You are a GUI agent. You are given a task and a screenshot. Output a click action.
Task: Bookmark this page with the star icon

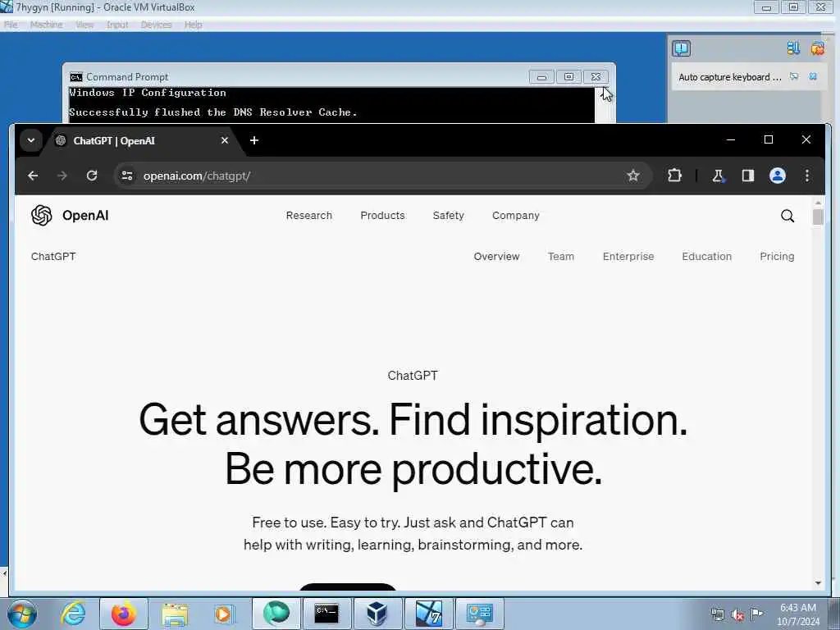coord(633,176)
